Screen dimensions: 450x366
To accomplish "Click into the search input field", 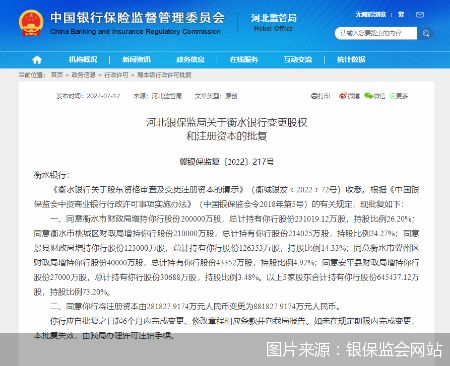I will pyautogui.click(x=376, y=33).
